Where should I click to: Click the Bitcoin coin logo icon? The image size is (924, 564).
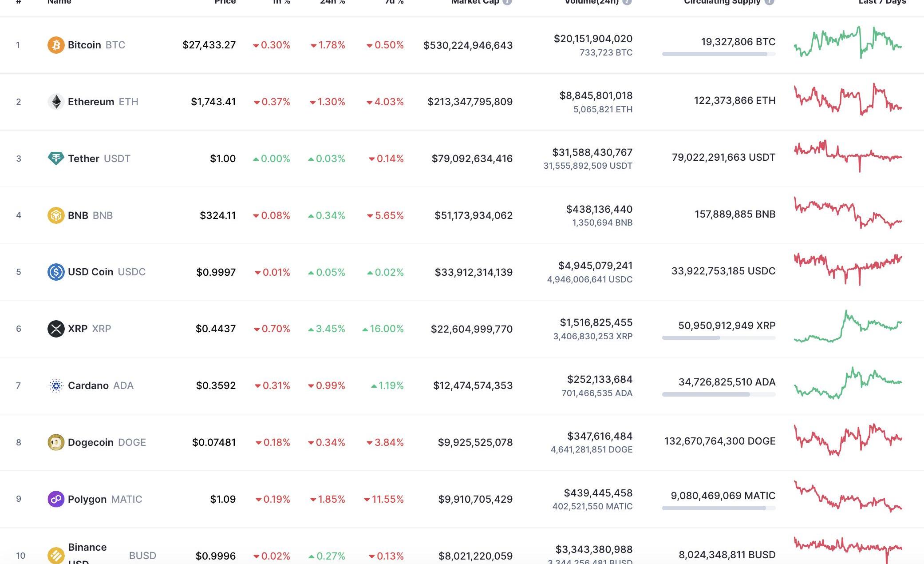[x=56, y=45]
